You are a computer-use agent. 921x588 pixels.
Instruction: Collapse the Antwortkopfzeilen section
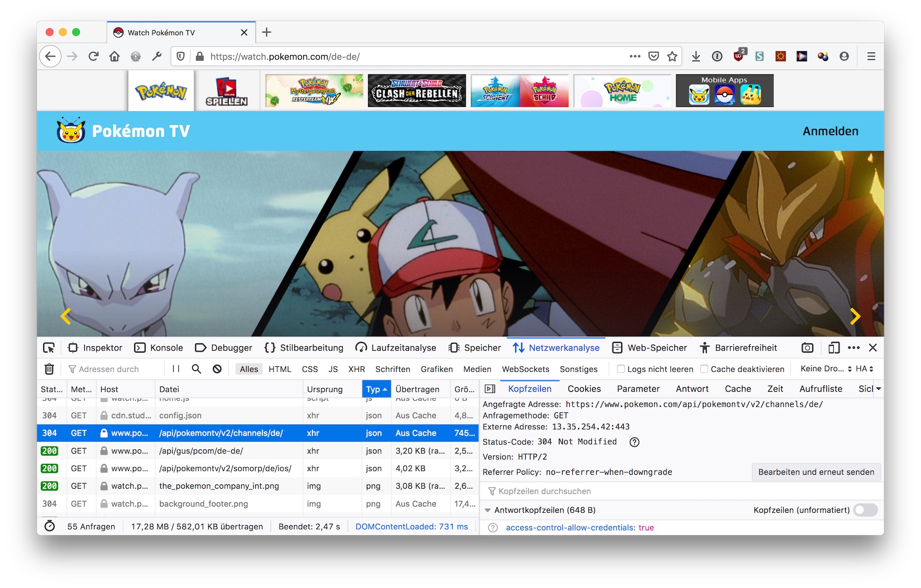tap(488, 510)
